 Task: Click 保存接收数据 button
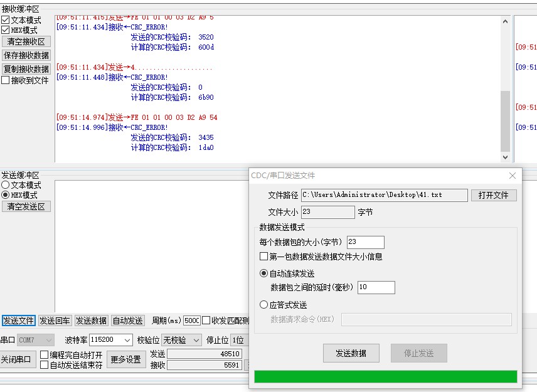click(x=26, y=55)
